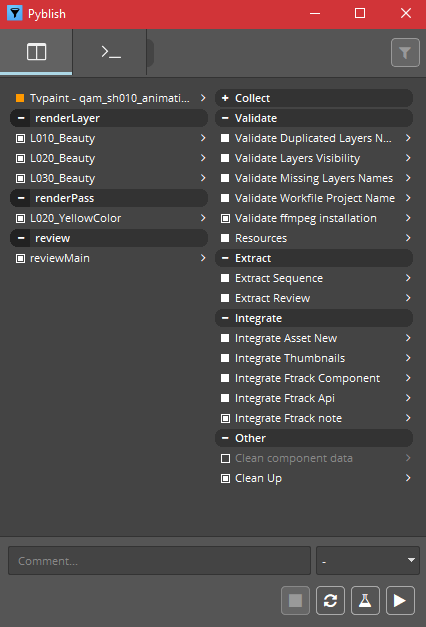
Task: Open the filter funnel button
Action: click(405, 52)
